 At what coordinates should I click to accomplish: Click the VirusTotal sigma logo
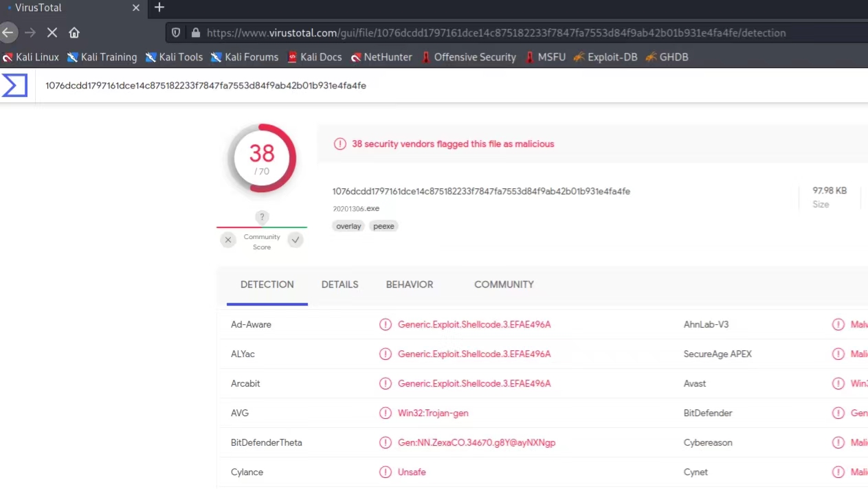click(x=14, y=86)
